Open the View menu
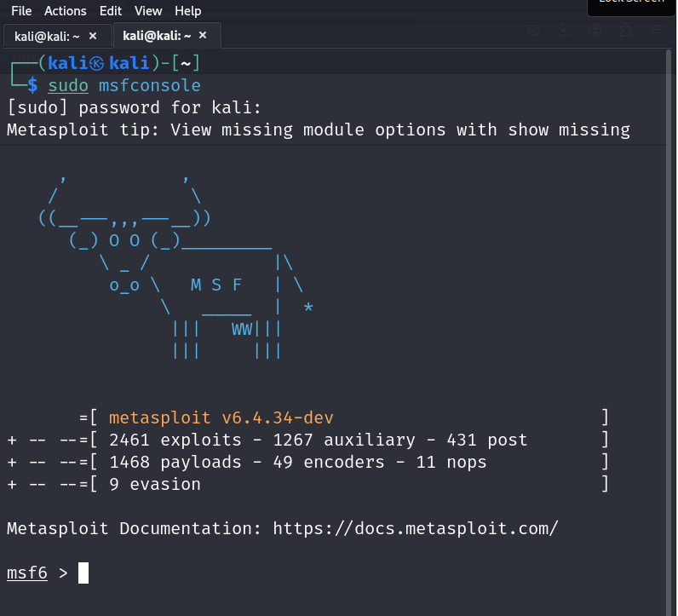Screen dimensions: 678x616 point(148,11)
